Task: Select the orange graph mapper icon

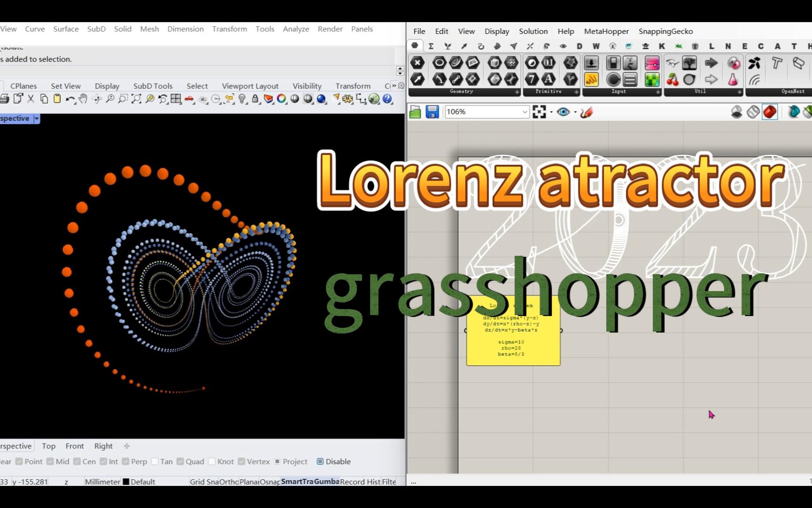Action: click(591, 79)
